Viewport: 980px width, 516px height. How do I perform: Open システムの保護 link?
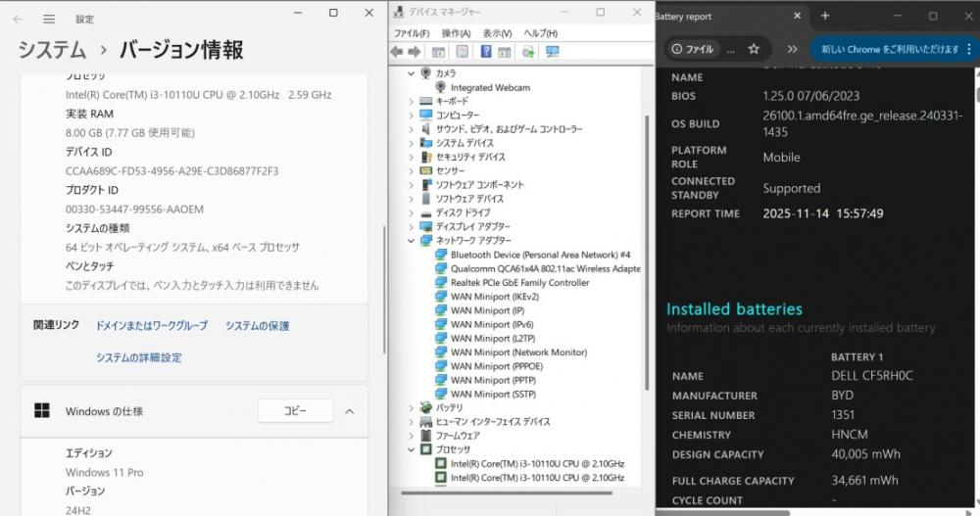[x=257, y=325]
